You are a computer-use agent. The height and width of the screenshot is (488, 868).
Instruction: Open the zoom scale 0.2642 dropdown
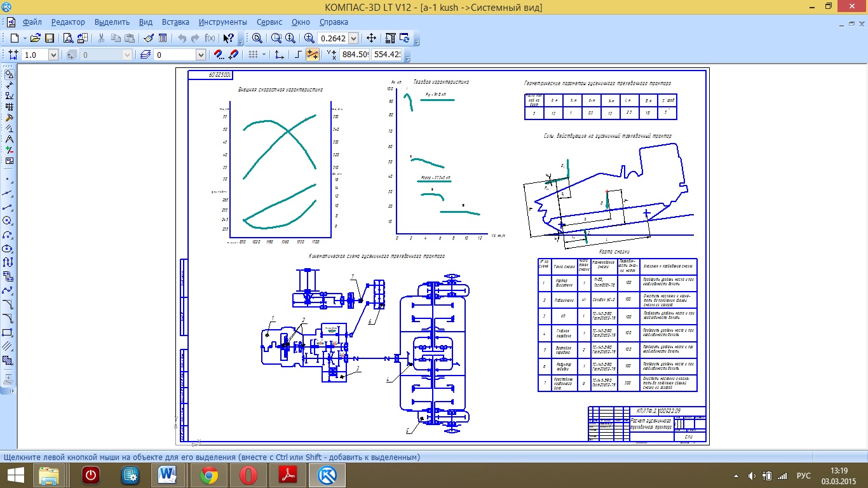[353, 38]
